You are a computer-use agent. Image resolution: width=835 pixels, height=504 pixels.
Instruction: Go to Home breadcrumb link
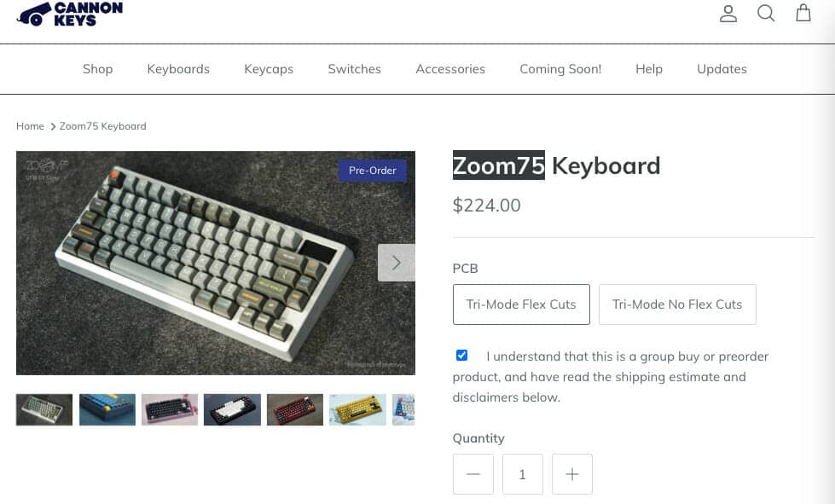coord(30,126)
